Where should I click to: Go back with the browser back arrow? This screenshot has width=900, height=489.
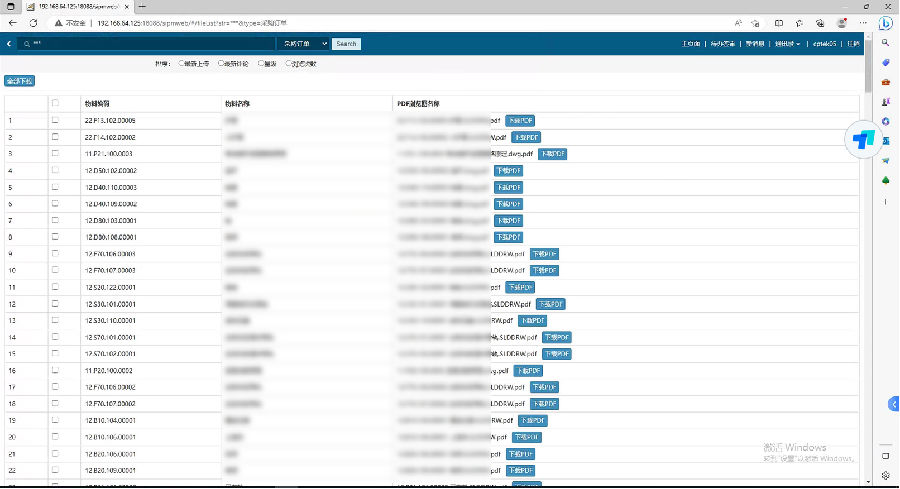point(13,23)
